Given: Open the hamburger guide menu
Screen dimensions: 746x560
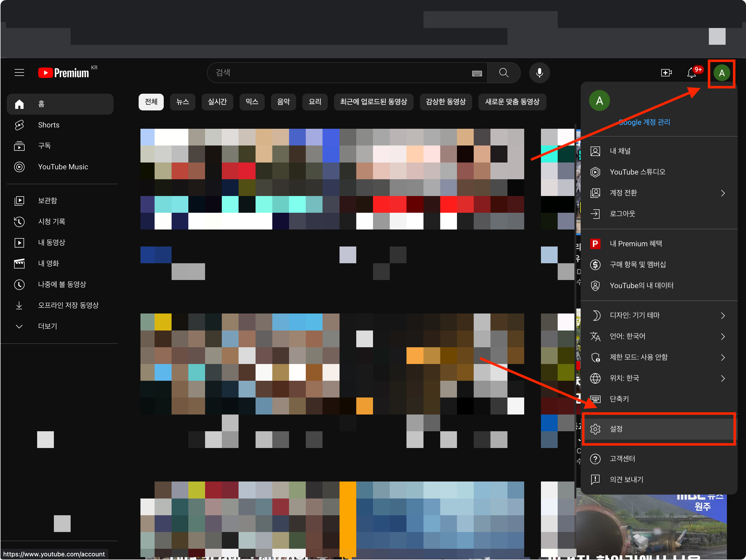Looking at the screenshot, I should pyautogui.click(x=19, y=72).
